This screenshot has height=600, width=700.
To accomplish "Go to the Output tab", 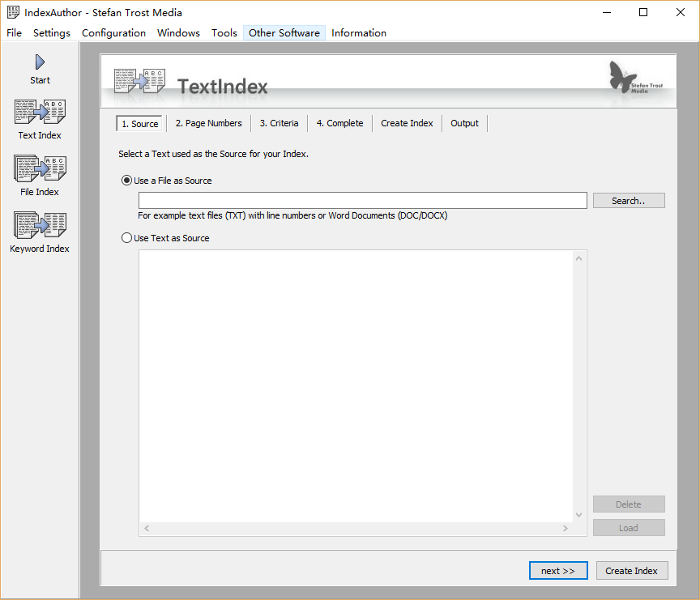I will (x=464, y=123).
